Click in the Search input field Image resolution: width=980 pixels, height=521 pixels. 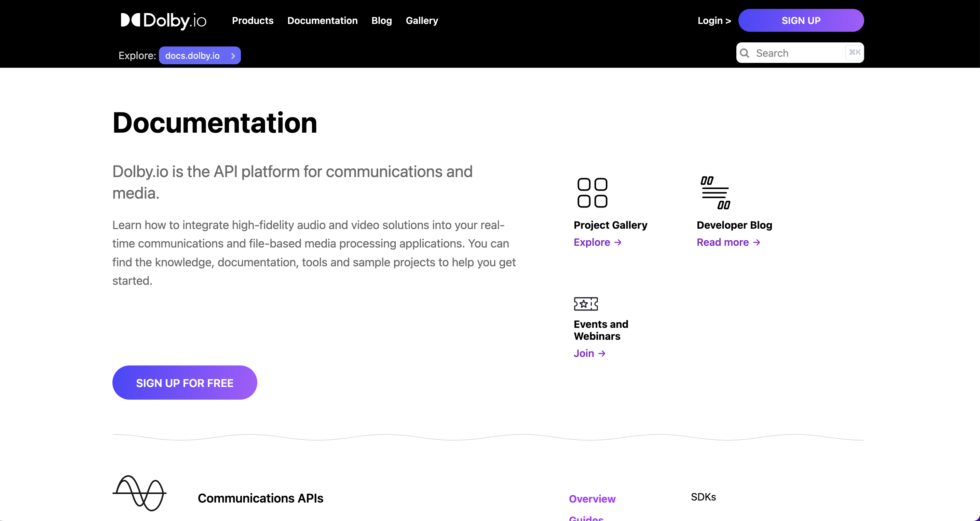(x=795, y=53)
